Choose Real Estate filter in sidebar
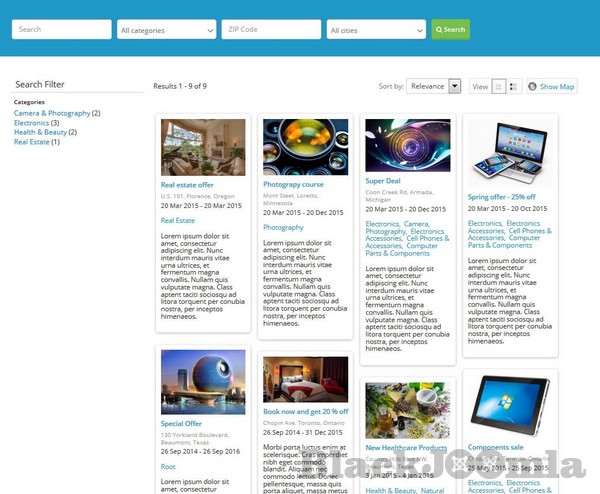The height and width of the screenshot is (494, 600). point(32,142)
